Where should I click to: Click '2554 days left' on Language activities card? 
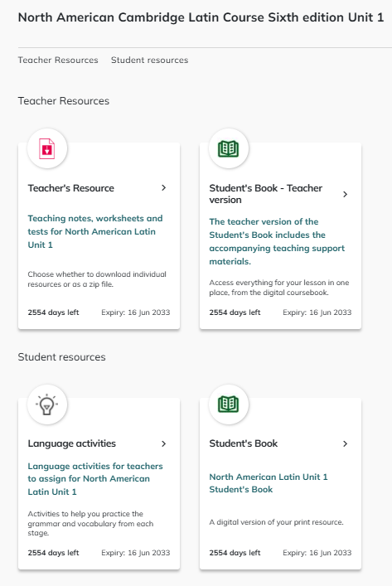(53, 553)
